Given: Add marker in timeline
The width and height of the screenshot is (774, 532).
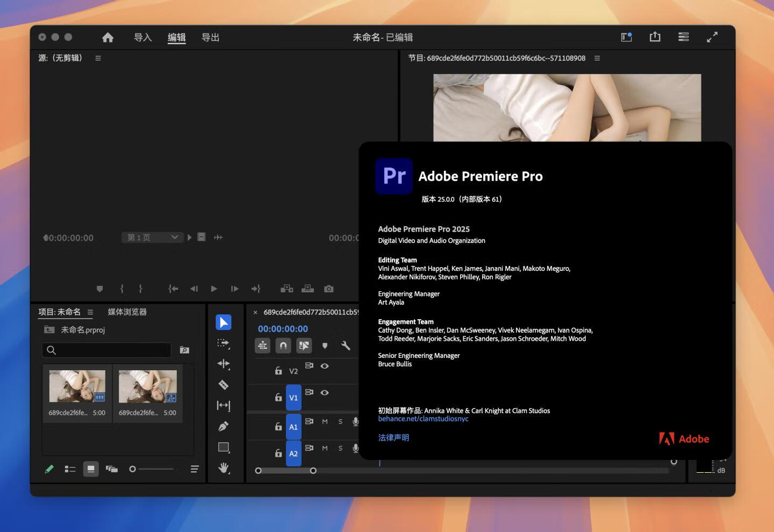Looking at the screenshot, I should 325,346.
